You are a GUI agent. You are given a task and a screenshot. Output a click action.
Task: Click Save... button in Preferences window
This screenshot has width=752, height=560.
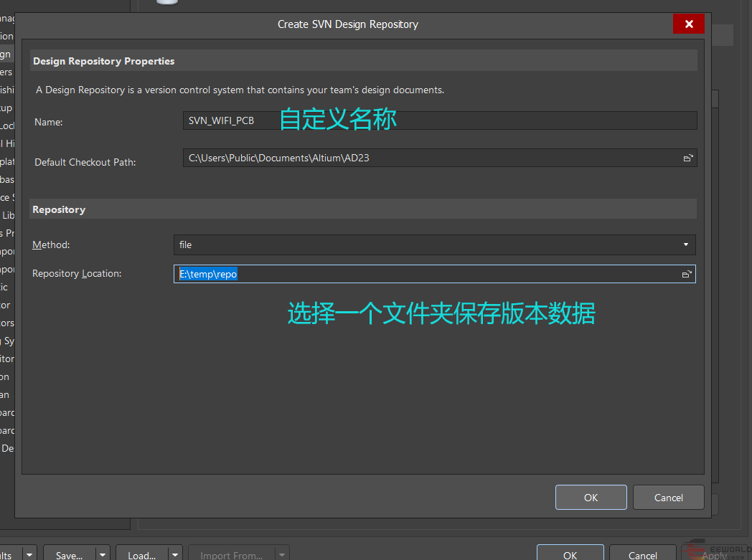click(x=70, y=554)
